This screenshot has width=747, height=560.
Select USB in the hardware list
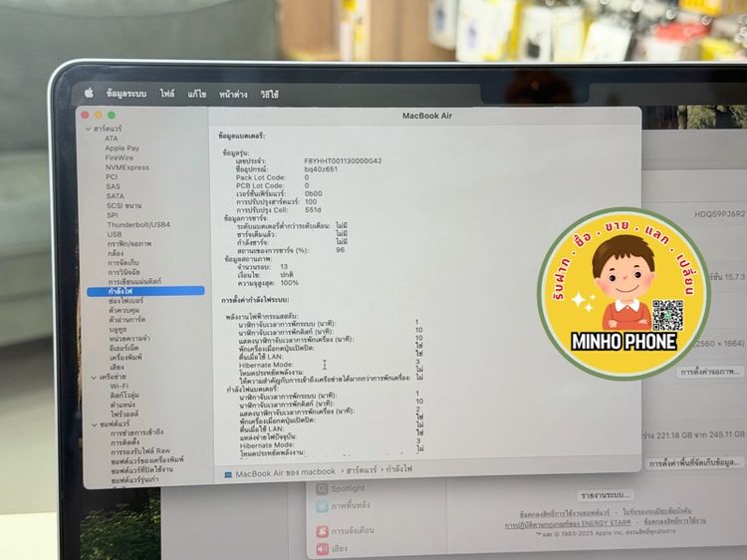[x=115, y=234]
